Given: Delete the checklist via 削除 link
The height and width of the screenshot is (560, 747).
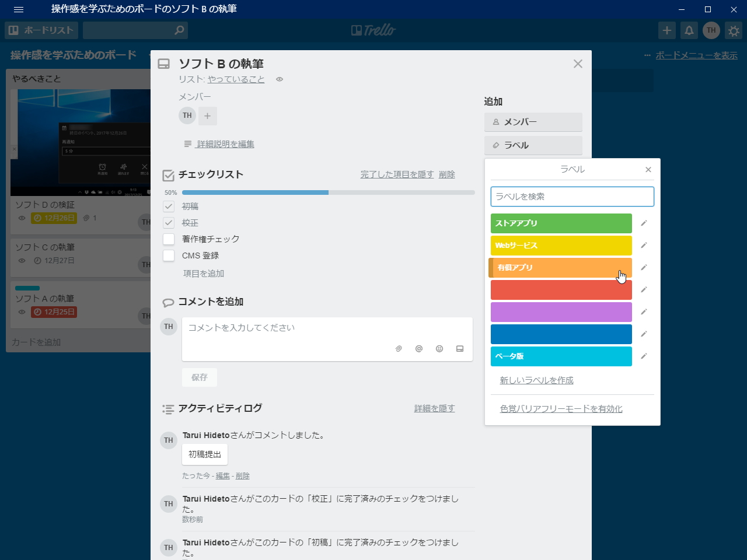Looking at the screenshot, I should [447, 174].
